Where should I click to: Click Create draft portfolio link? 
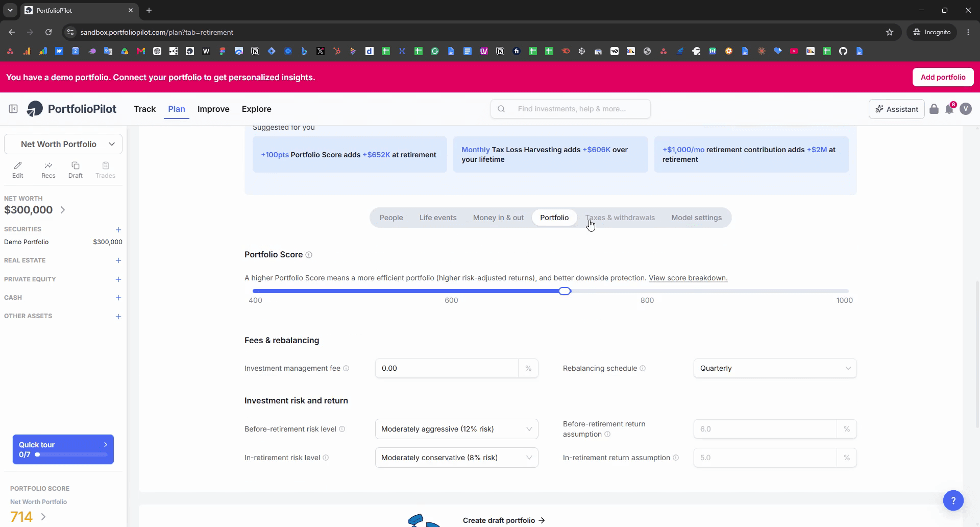point(504,520)
